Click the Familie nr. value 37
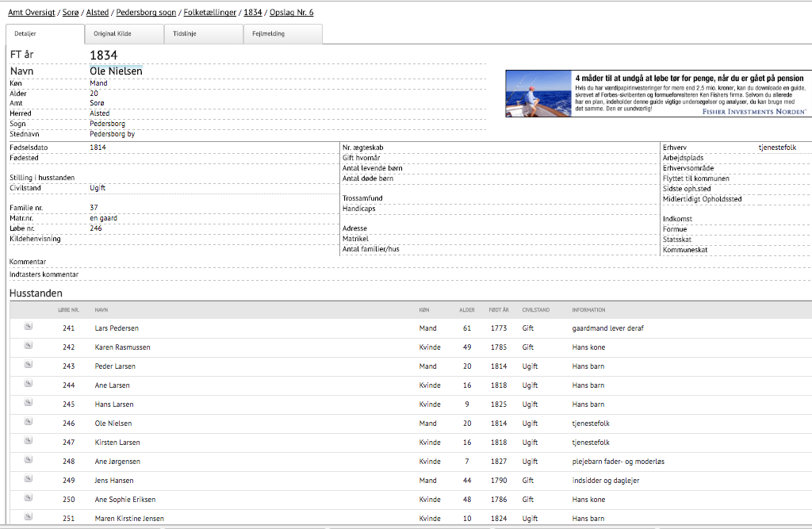Viewport: 812px width, 529px height. click(94, 208)
